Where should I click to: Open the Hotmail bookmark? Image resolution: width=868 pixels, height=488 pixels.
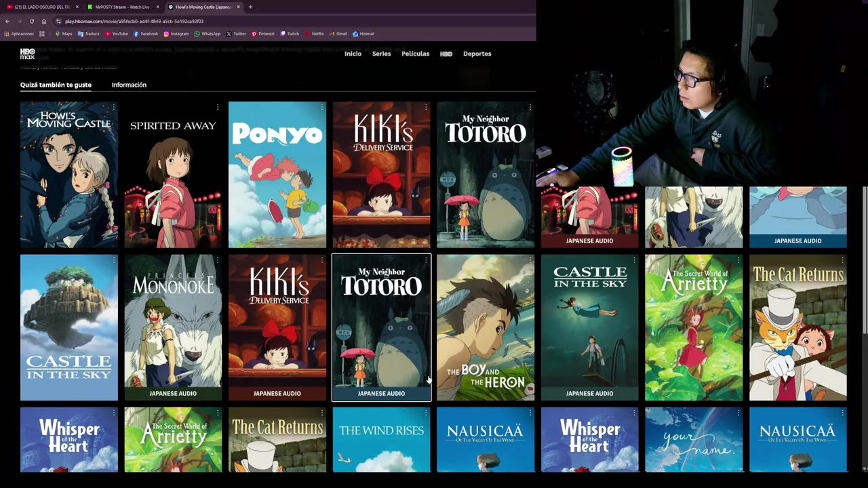click(x=363, y=34)
